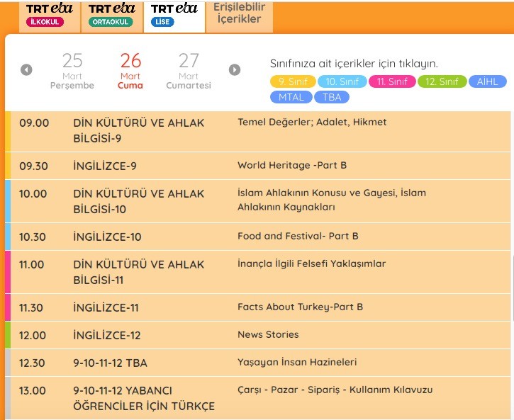
Task: Select the TRT EBA Lise tab
Action: click(x=174, y=16)
